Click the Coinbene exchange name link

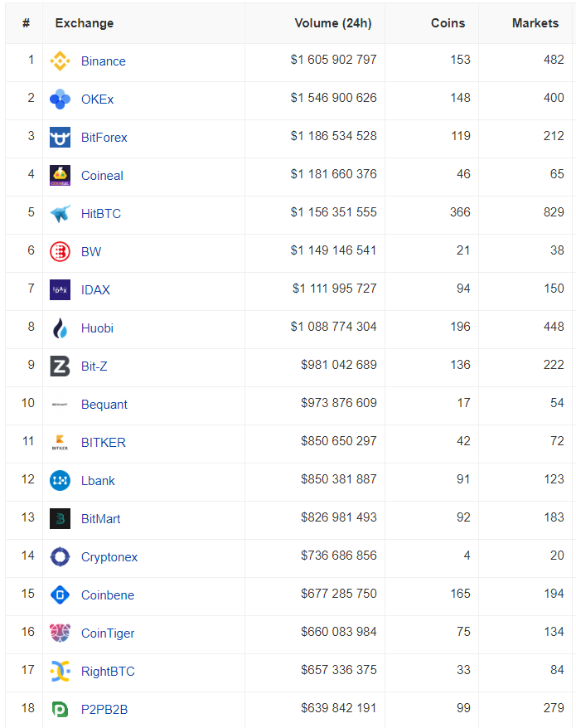pyautogui.click(x=108, y=595)
